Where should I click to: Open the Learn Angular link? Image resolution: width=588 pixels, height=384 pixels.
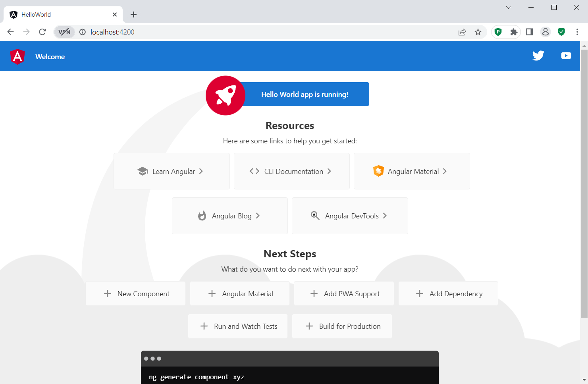[x=172, y=171]
